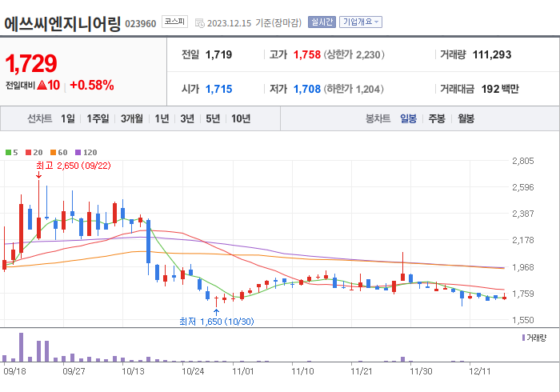Viewport: 560px width, 392px height.
Task: Click the current price 1,729
Action: tap(31, 63)
